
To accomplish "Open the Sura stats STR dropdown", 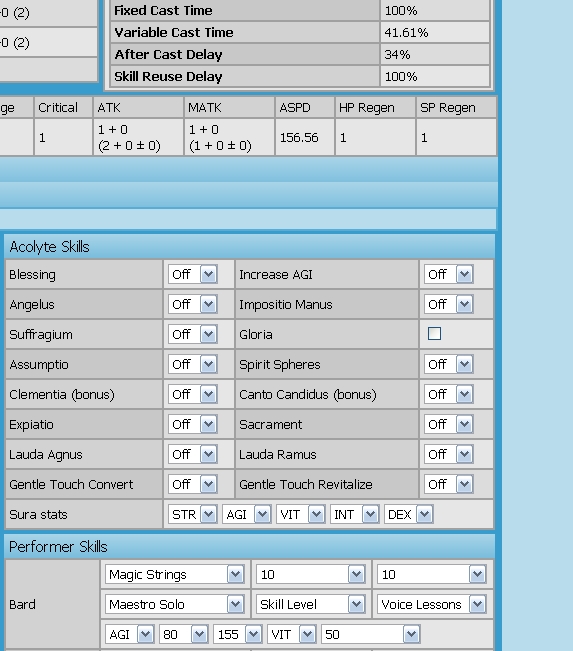I will click(x=193, y=514).
